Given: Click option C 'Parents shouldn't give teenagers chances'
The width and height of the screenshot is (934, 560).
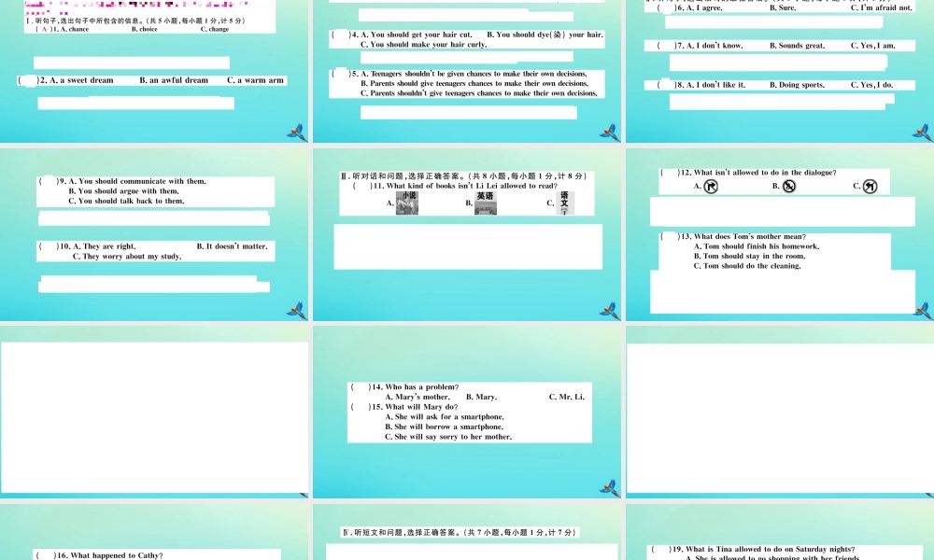Looking at the screenshot, I should click(x=479, y=93).
